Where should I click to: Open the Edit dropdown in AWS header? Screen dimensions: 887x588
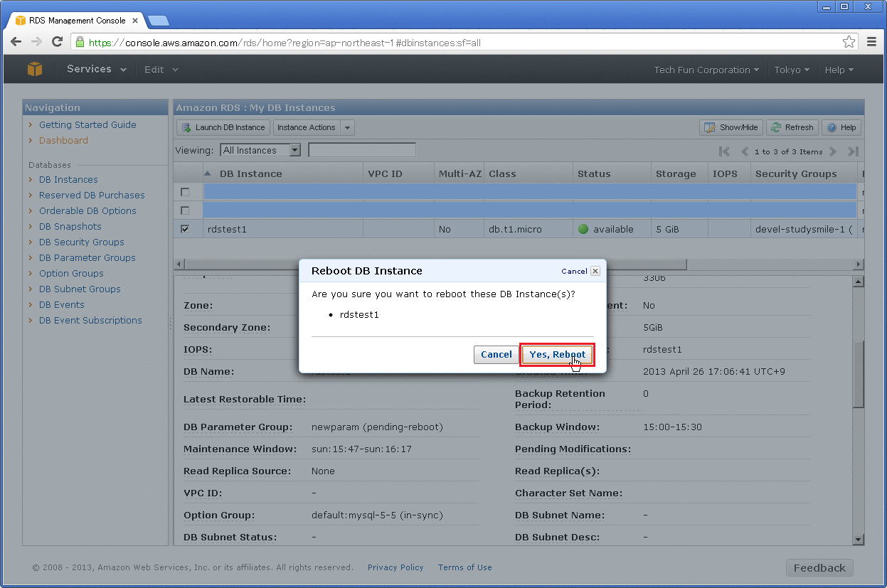coord(161,70)
